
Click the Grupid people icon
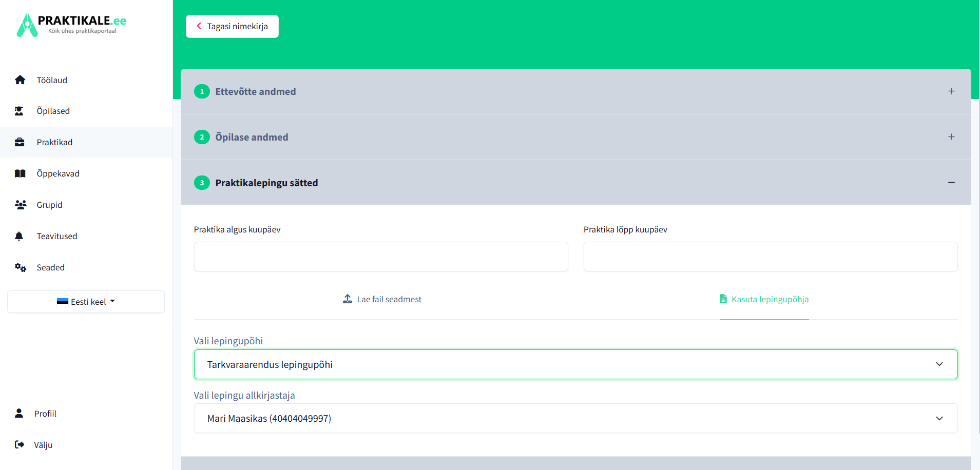point(21,205)
